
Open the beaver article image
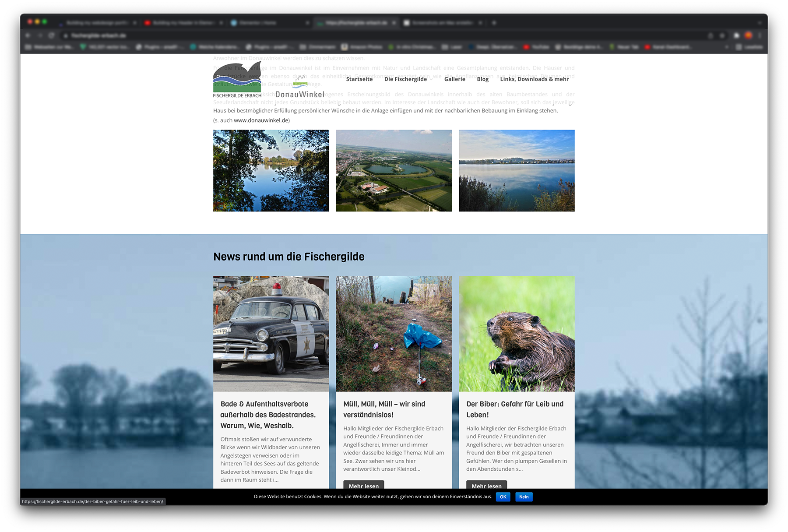(x=517, y=334)
